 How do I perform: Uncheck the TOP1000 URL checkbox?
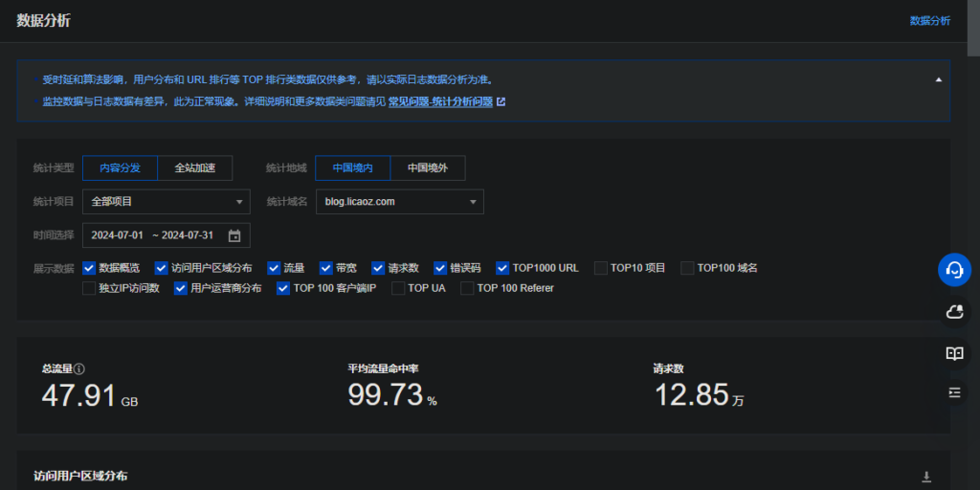pos(502,268)
